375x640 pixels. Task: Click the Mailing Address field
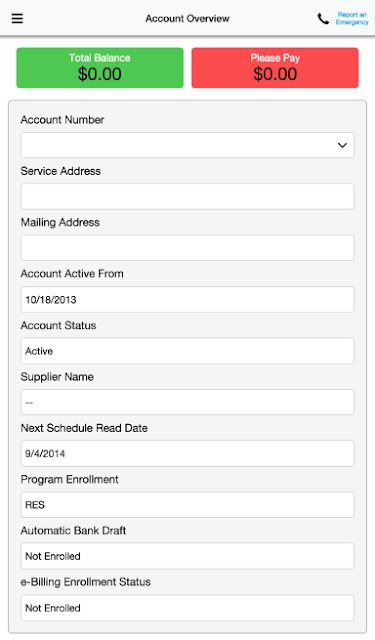click(x=187, y=248)
